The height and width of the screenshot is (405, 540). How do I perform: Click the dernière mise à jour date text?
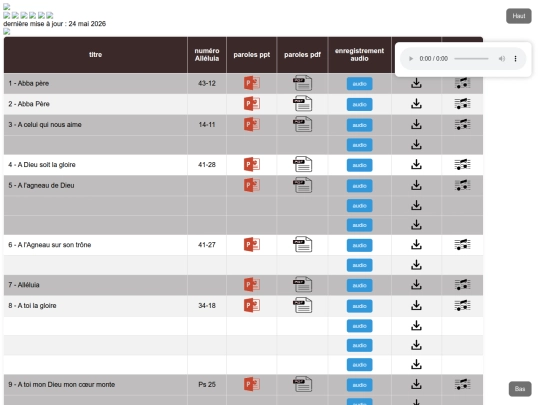(54, 24)
